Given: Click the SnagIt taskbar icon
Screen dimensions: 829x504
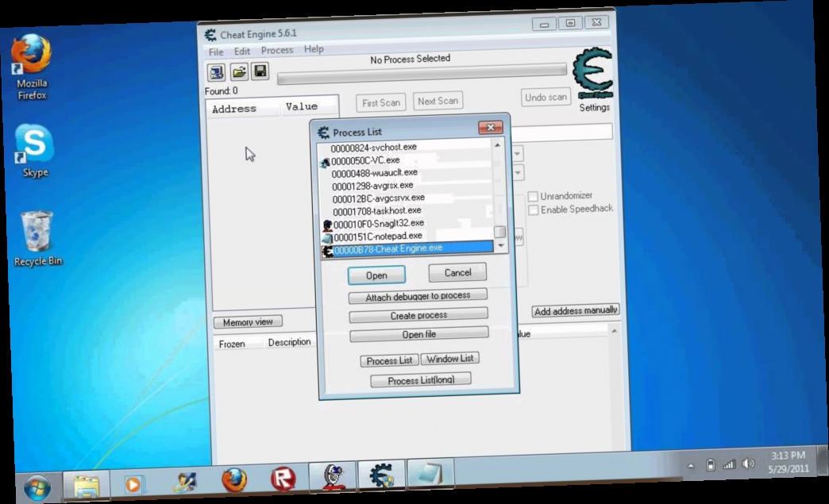Looking at the screenshot, I should click(333, 476).
